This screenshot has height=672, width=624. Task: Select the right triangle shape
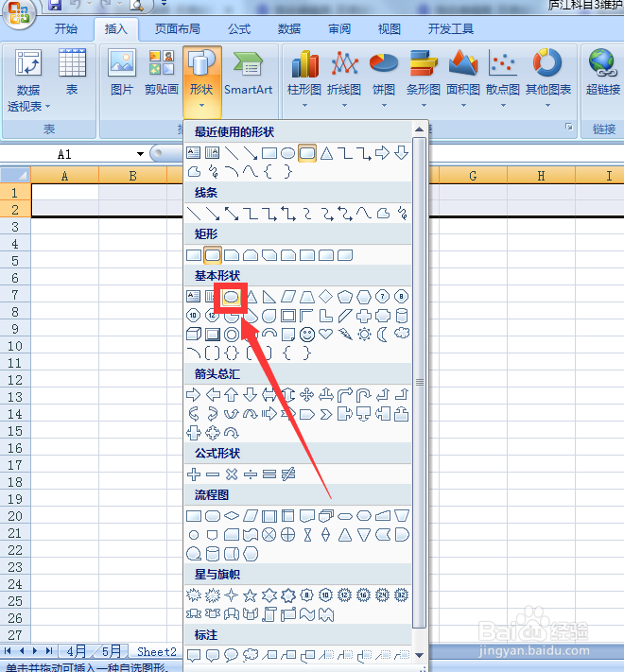point(269,297)
